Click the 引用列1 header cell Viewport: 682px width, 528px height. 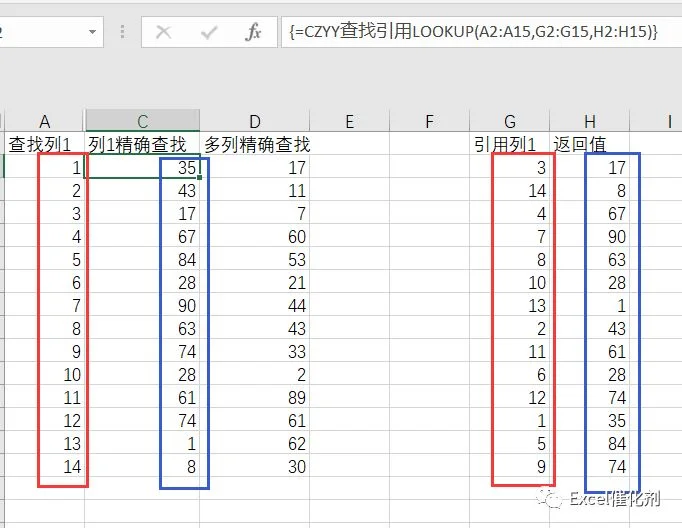click(x=510, y=144)
